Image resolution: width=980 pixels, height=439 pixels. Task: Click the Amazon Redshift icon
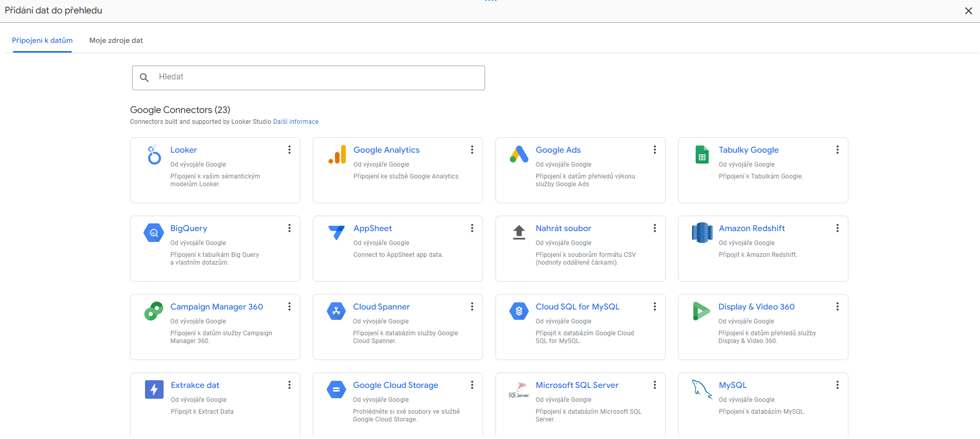point(702,233)
